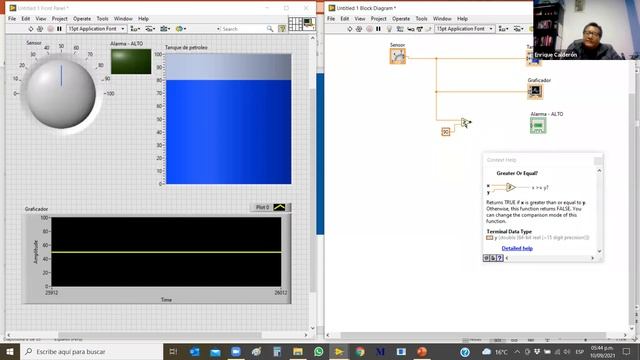
Task: Open Detailed help link in Context Help
Action: point(517,248)
